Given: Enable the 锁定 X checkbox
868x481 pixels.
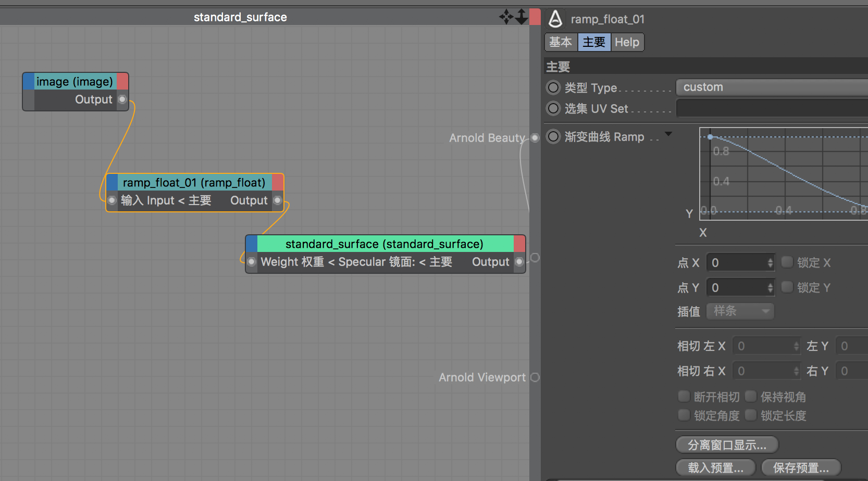Looking at the screenshot, I should tap(787, 262).
